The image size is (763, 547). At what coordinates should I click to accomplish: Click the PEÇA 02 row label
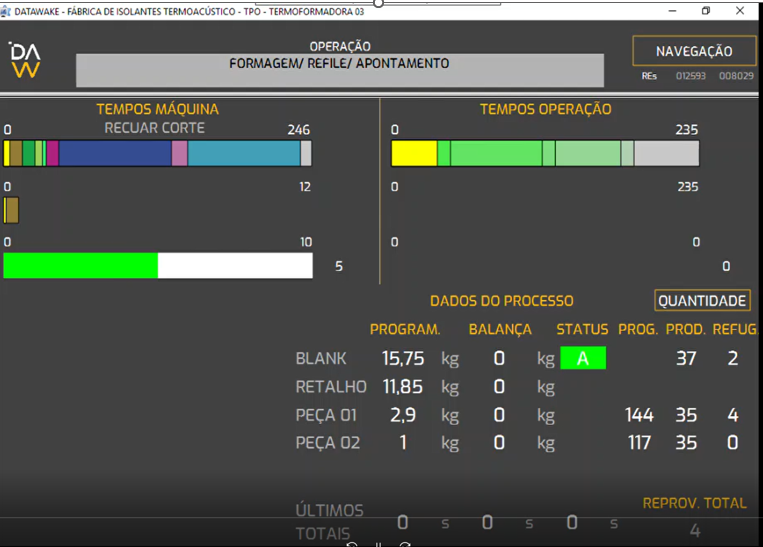[x=327, y=443]
